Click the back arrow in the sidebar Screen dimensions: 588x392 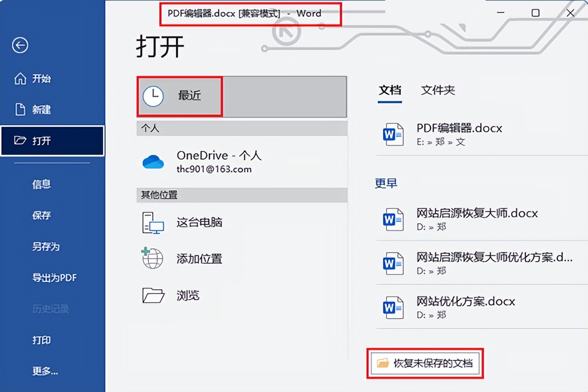[x=19, y=46]
